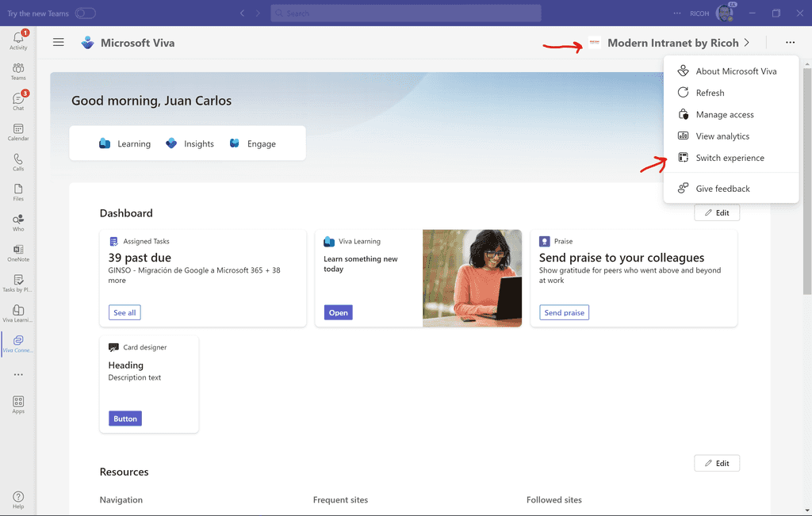Open Files in the sidebar
The width and height of the screenshot is (812, 516).
point(18,192)
